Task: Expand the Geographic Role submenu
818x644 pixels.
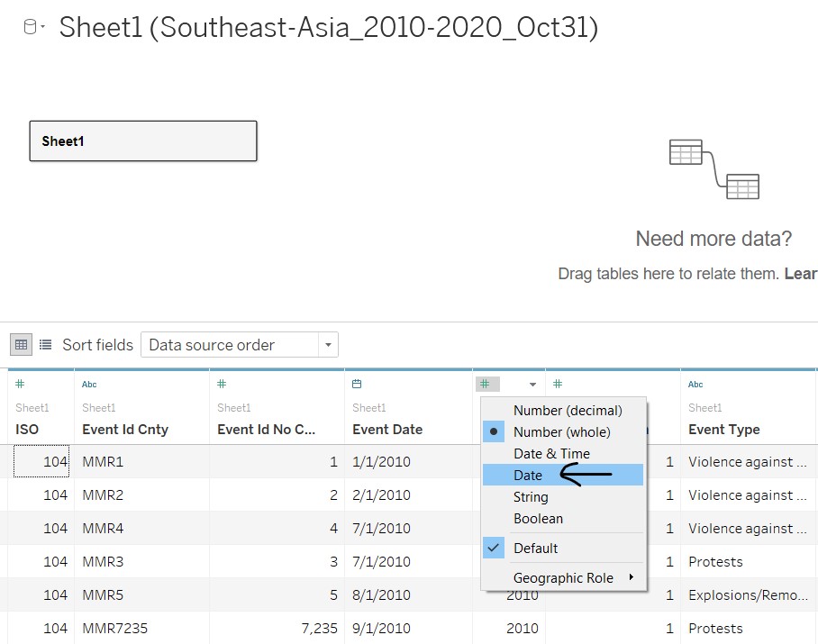Action: [x=568, y=578]
